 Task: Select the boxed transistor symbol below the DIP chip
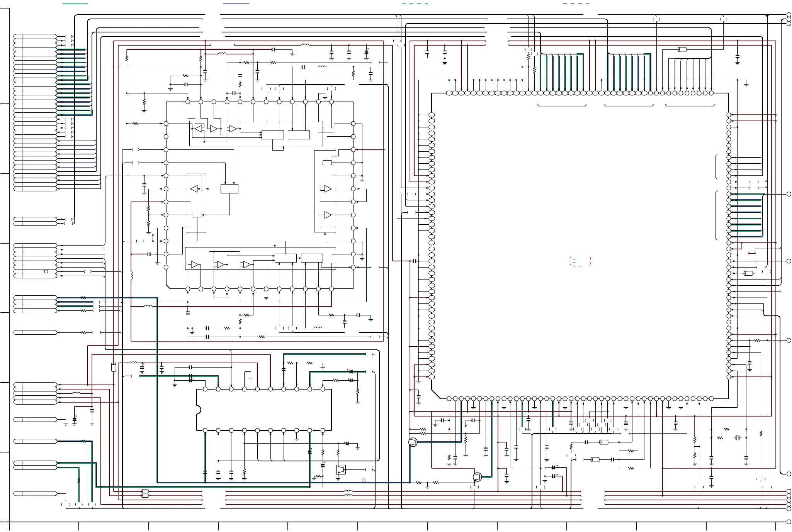(x=341, y=469)
